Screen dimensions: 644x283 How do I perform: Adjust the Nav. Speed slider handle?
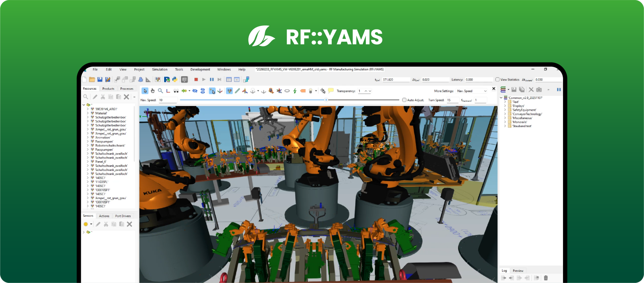[x=326, y=100]
